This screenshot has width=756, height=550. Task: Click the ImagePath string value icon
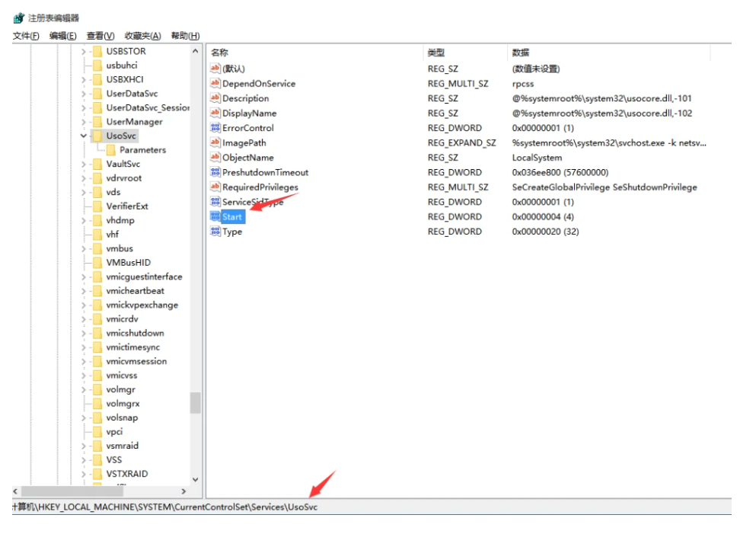coord(215,143)
